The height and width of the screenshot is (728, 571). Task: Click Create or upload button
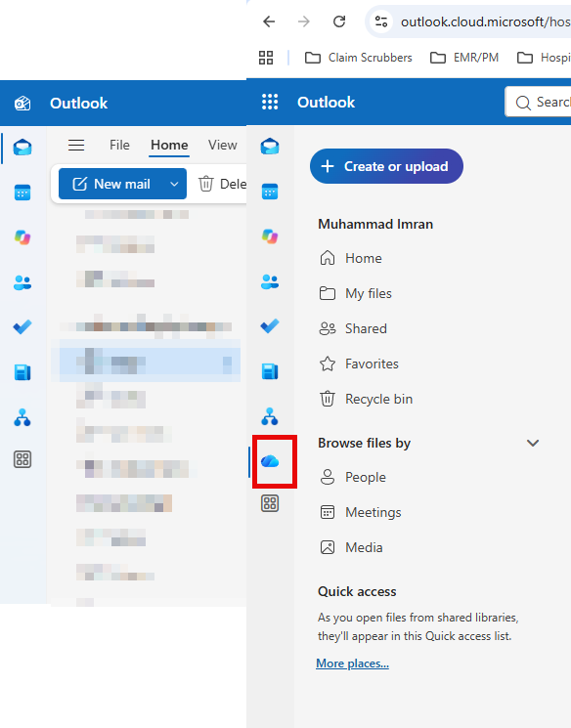pos(386,166)
